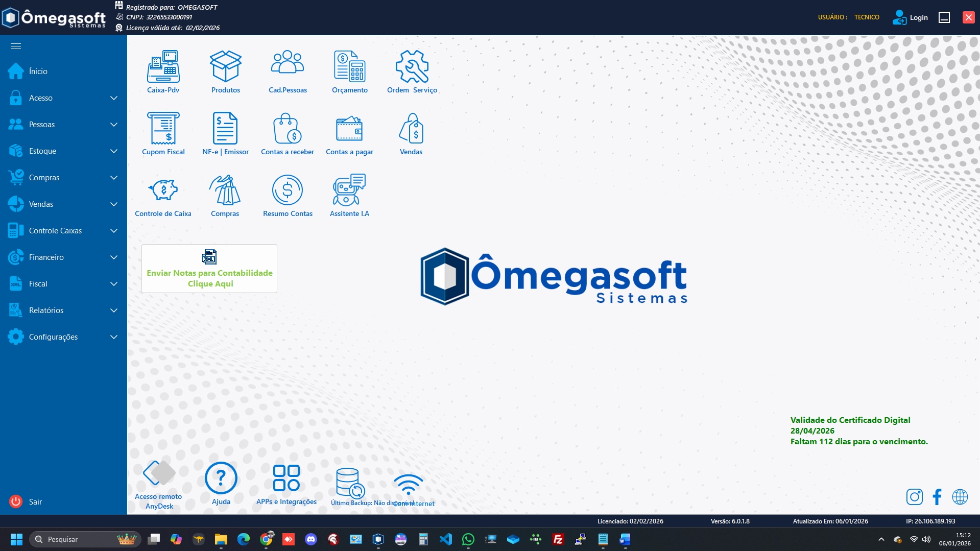Click the Licenciado: 02/02/2026 status text
980x551 pixels.
tap(630, 521)
